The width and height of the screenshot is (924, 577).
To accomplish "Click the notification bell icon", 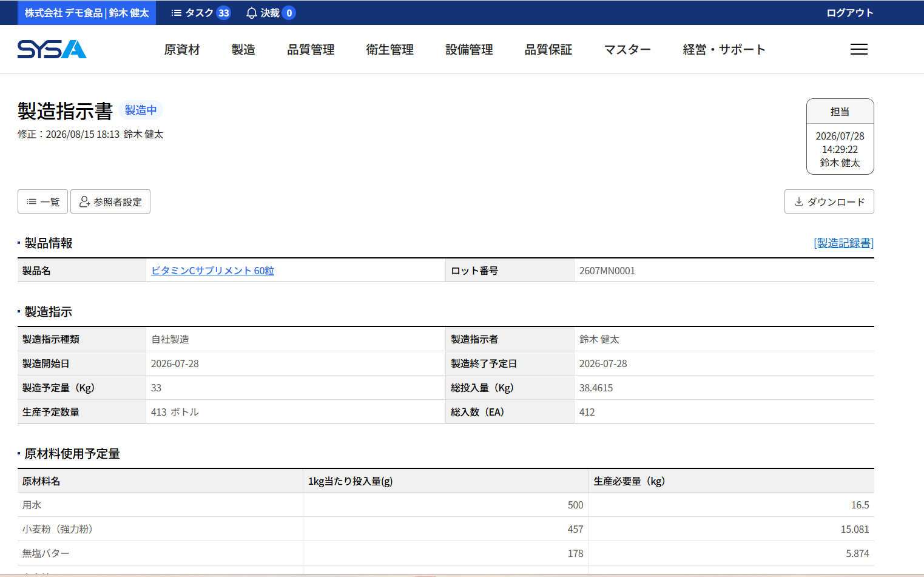I will coord(252,13).
